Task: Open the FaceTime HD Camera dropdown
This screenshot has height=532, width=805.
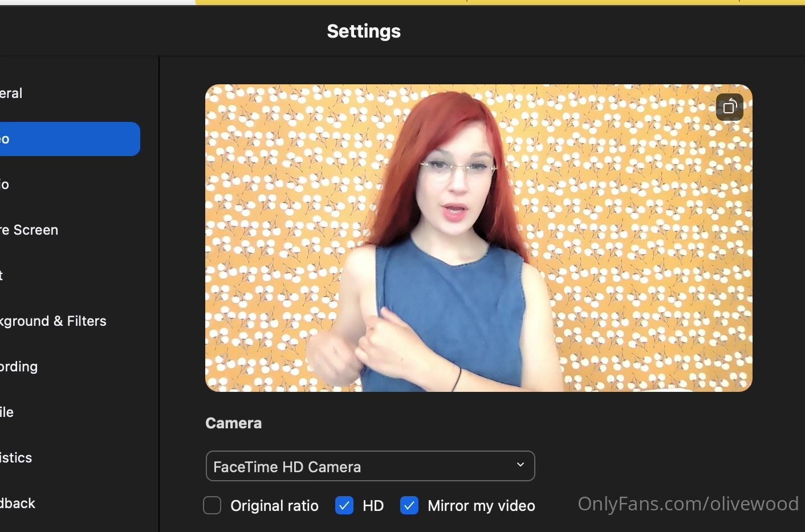Action: coord(369,466)
